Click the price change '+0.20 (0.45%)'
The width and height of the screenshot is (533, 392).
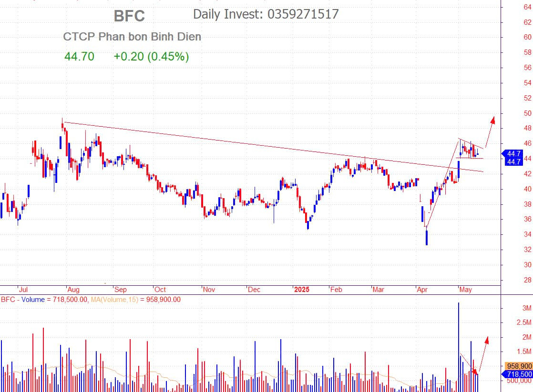[x=151, y=56]
